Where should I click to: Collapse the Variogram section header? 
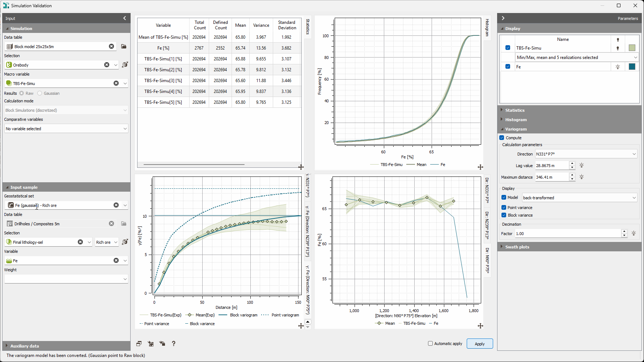coord(569,129)
